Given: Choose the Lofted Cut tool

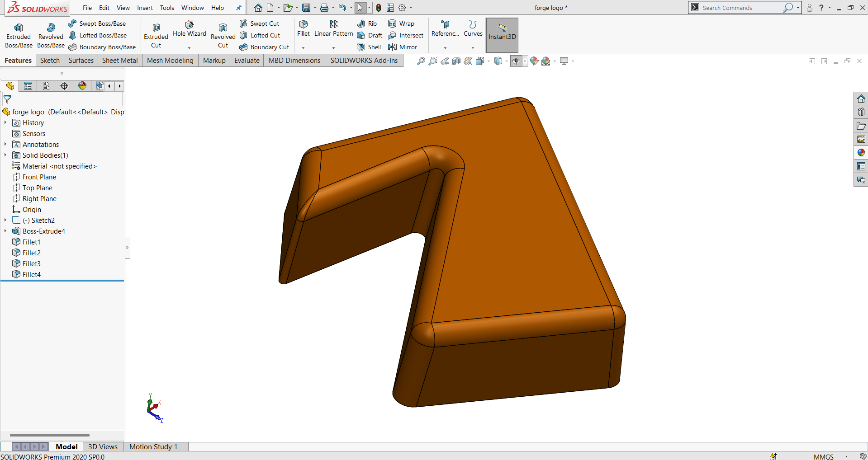Looking at the screenshot, I should (x=260, y=35).
